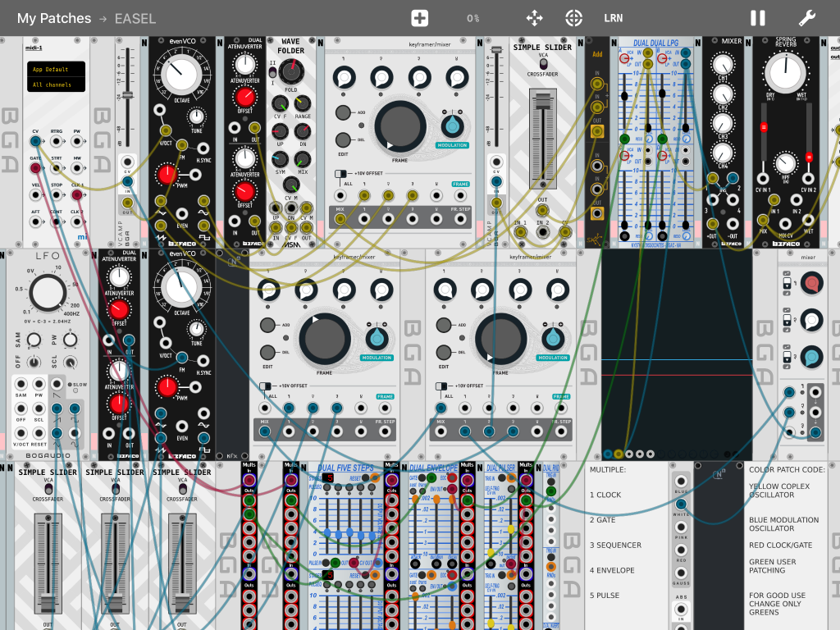Click the MW output jack on midi-1
The image size is (840, 630).
tap(76, 168)
